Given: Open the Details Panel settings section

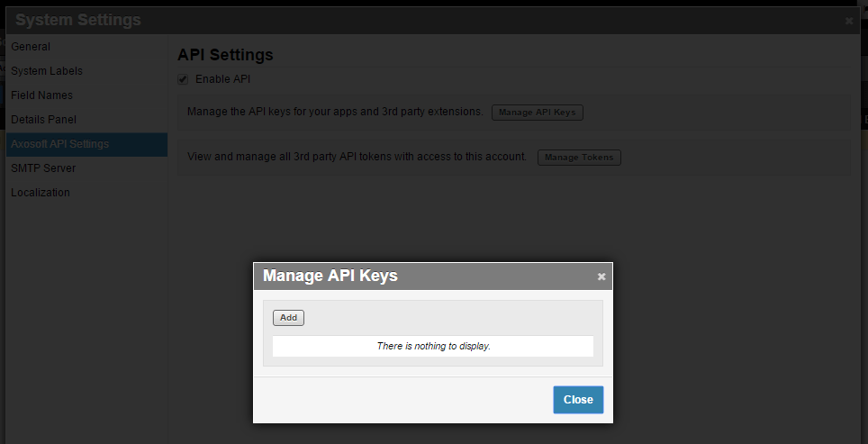Looking at the screenshot, I should 86,120.
